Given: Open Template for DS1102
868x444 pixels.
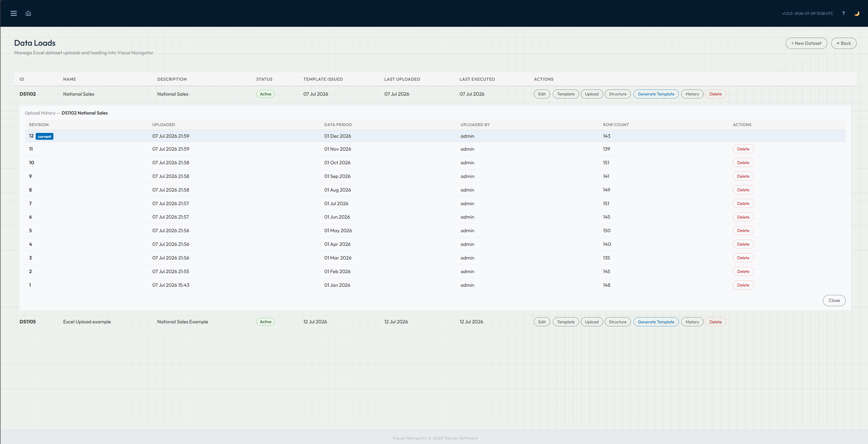Looking at the screenshot, I should coord(566,94).
